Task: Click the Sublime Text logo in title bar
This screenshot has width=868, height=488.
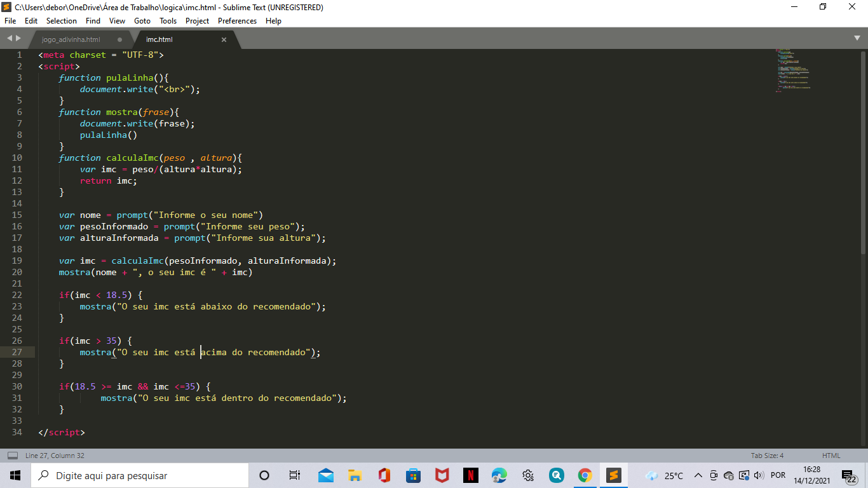Action: point(7,7)
